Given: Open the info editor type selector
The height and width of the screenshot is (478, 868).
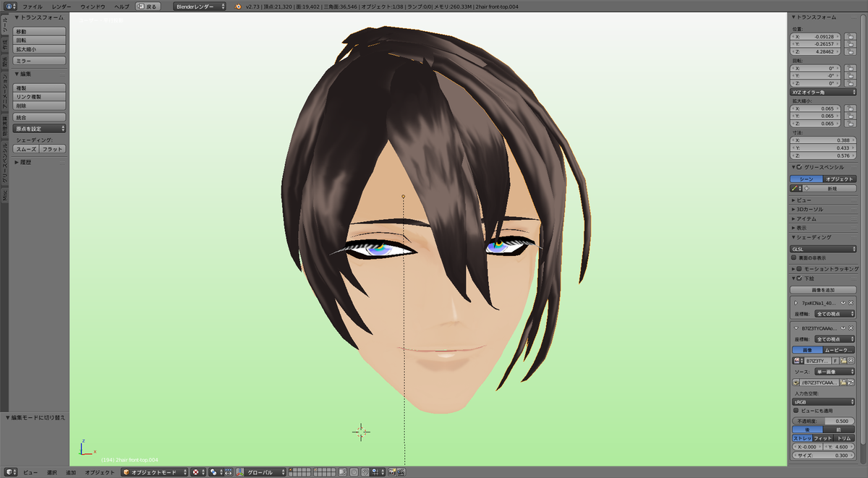Looking at the screenshot, I should pyautogui.click(x=9, y=6).
